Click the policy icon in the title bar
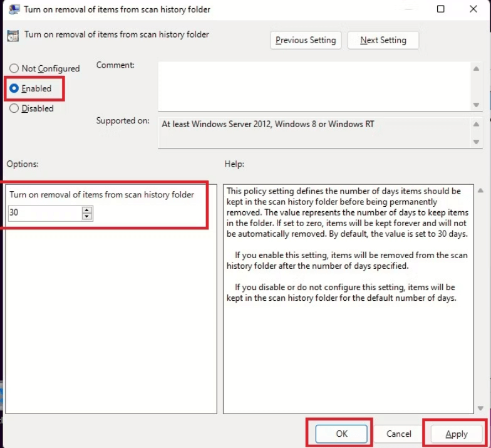The image size is (491, 448). [x=13, y=9]
